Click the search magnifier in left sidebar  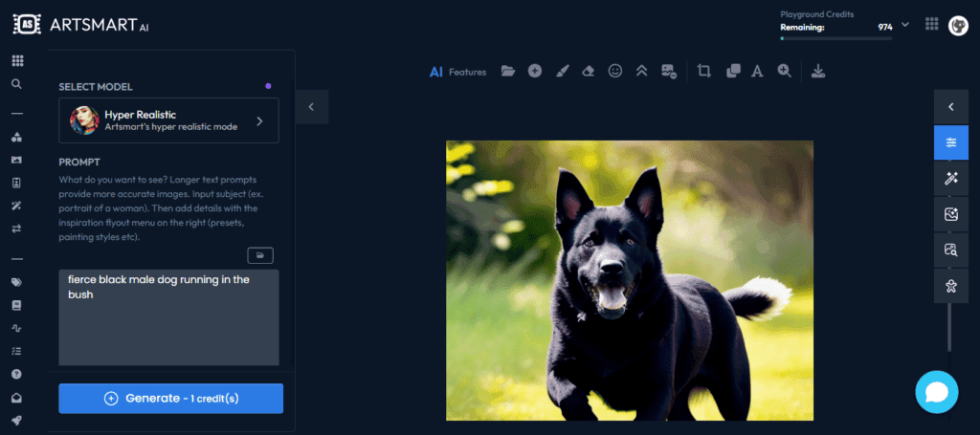pyautogui.click(x=17, y=83)
